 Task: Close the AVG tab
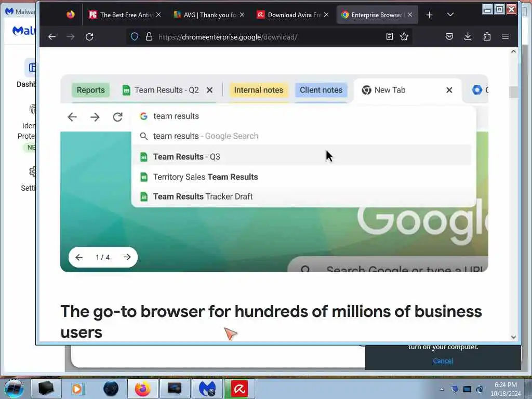(x=242, y=15)
